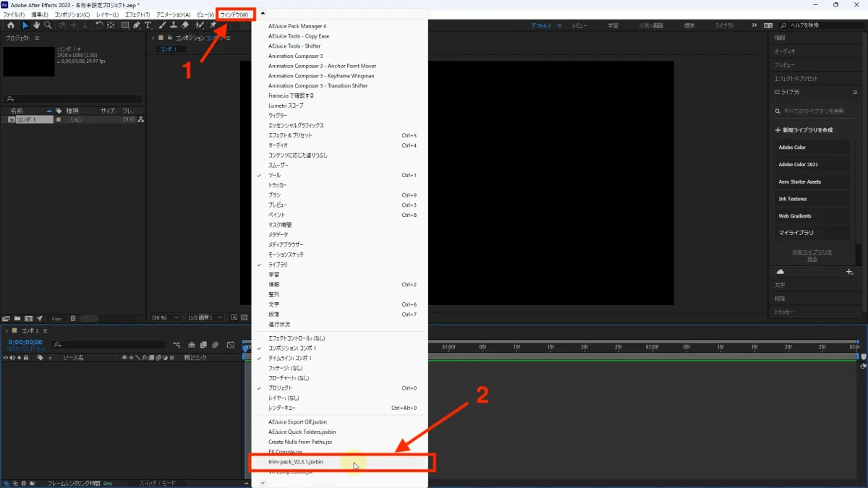868x488 pixels.
Task: Open the アニメーション(A) menu
Action: point(174,14)
